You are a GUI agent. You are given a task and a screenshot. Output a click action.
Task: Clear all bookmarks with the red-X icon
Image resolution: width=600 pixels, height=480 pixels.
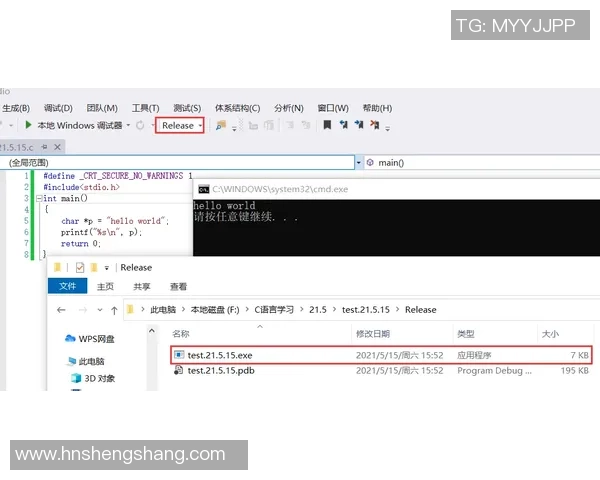pos(375,125)
